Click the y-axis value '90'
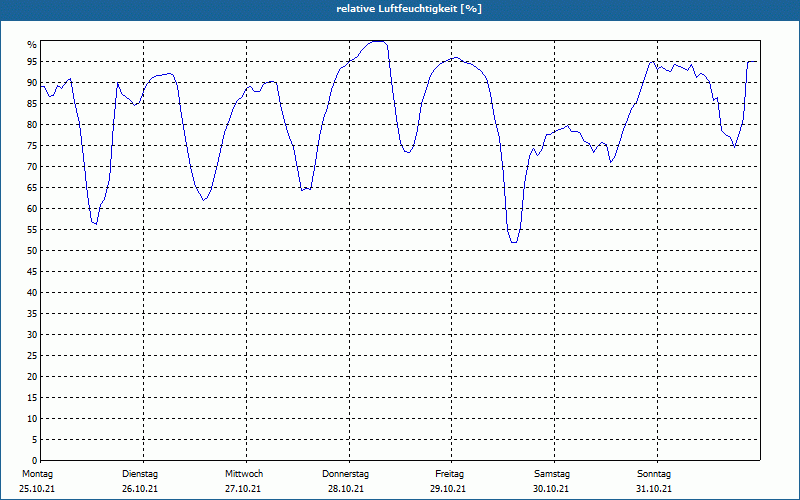Screen dimensions: 800x500 32,83
